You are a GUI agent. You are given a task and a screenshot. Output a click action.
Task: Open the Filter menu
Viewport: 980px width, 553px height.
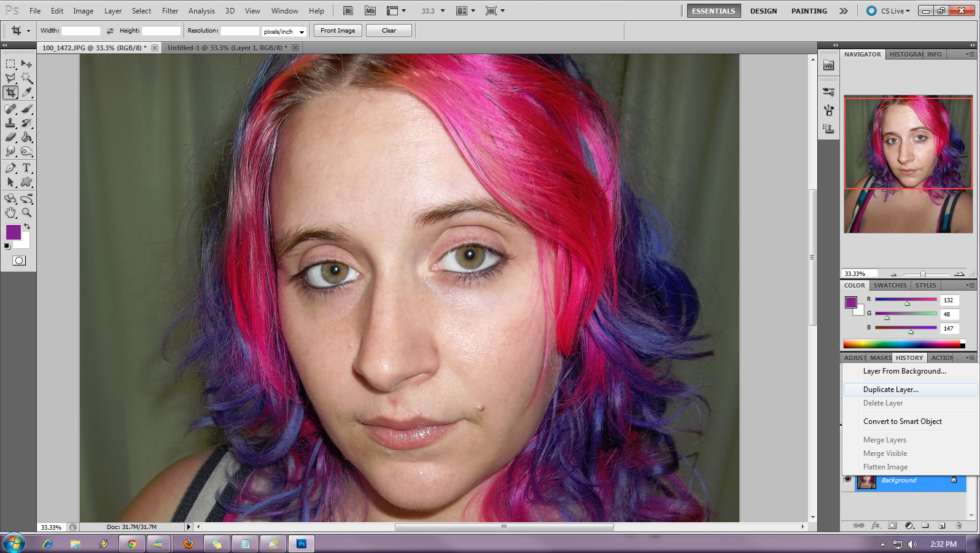170,11
